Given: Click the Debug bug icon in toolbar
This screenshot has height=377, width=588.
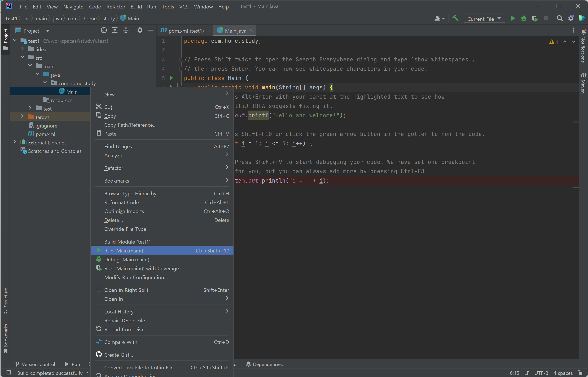Looking at the screenshot, I should 524,19.
